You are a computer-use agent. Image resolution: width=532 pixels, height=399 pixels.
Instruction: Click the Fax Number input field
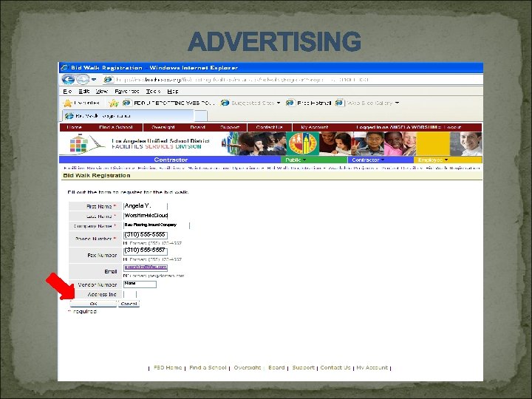point(146,250)
